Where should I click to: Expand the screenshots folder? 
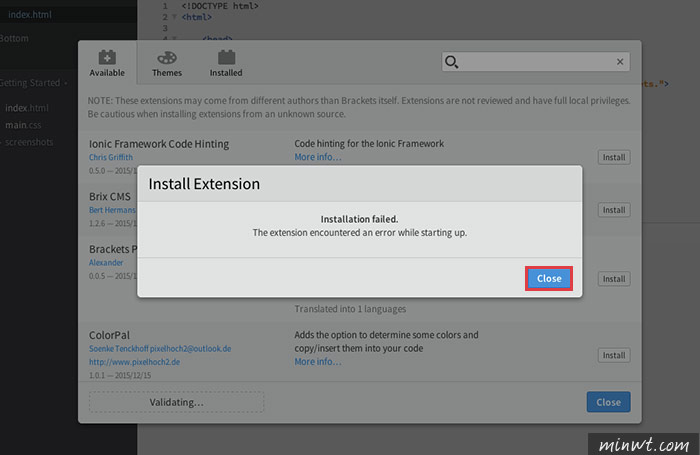[29, 142]
